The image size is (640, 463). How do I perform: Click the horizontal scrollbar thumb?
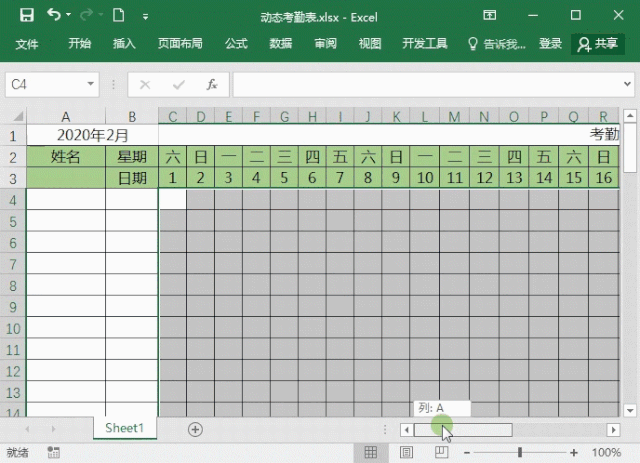[463, 430]
